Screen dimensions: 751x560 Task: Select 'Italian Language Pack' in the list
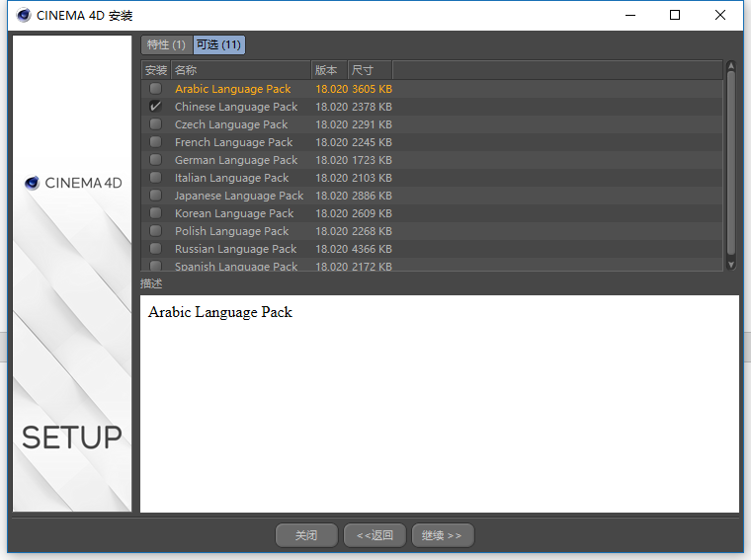(x=231, y=178)
